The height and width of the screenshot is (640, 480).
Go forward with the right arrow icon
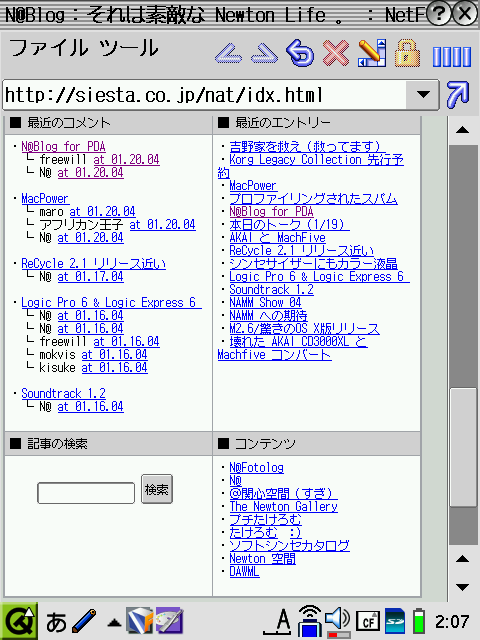tap(264, 53)
